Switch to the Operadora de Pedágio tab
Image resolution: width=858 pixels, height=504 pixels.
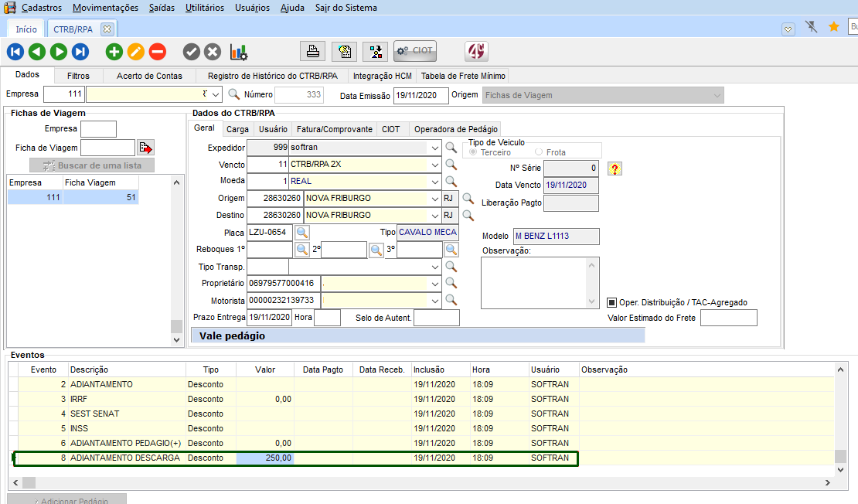[456, 129]
